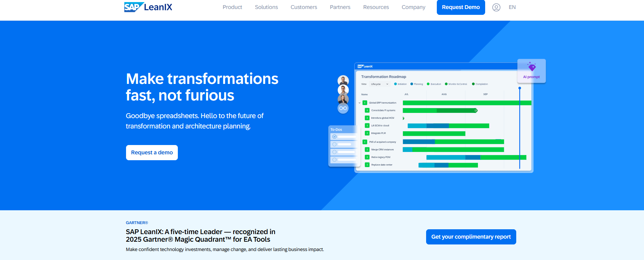Image resolution: width=644 pixels, height=260 pixels.
Task: Open the user account icon
Action: tap(496, 7)
